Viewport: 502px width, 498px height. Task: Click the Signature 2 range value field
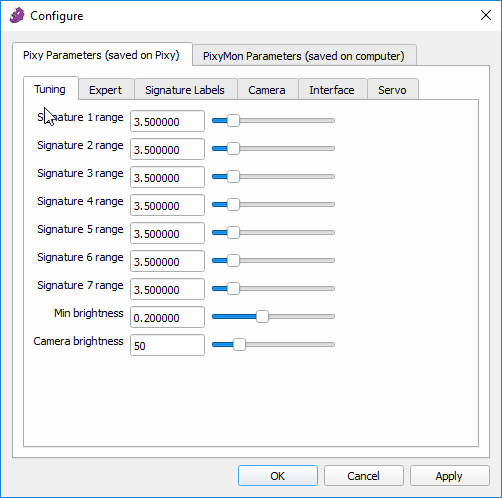coord(167,149)
